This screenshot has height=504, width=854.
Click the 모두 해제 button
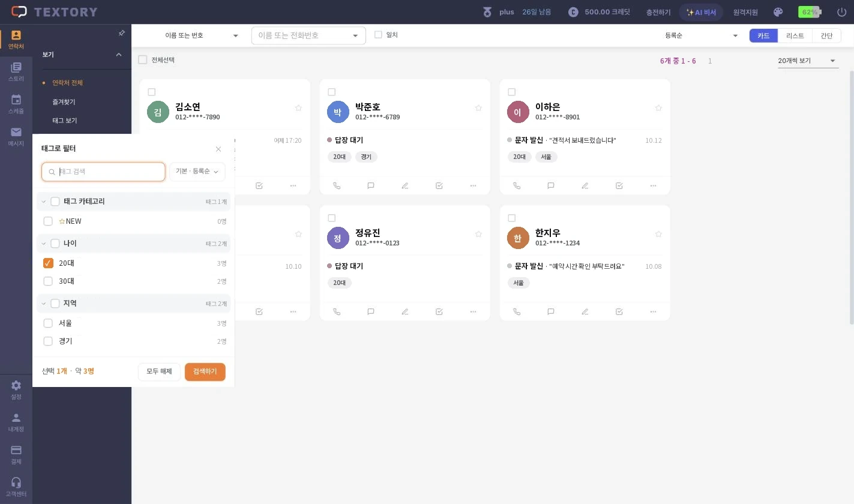(159, 372)
